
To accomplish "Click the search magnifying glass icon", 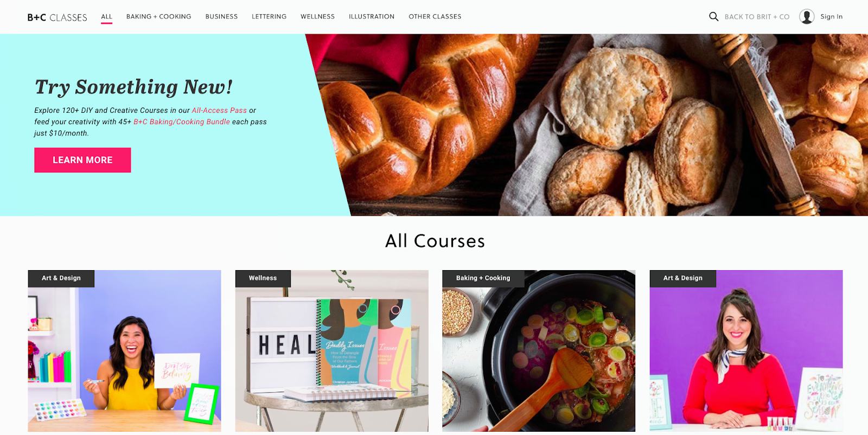I will [x=713, y=17].
